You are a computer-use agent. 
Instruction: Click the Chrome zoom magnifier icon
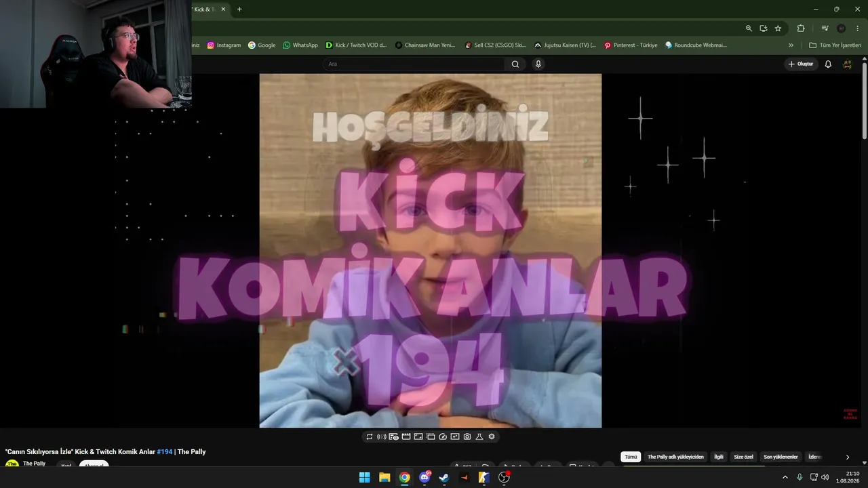tap(749, 28)
